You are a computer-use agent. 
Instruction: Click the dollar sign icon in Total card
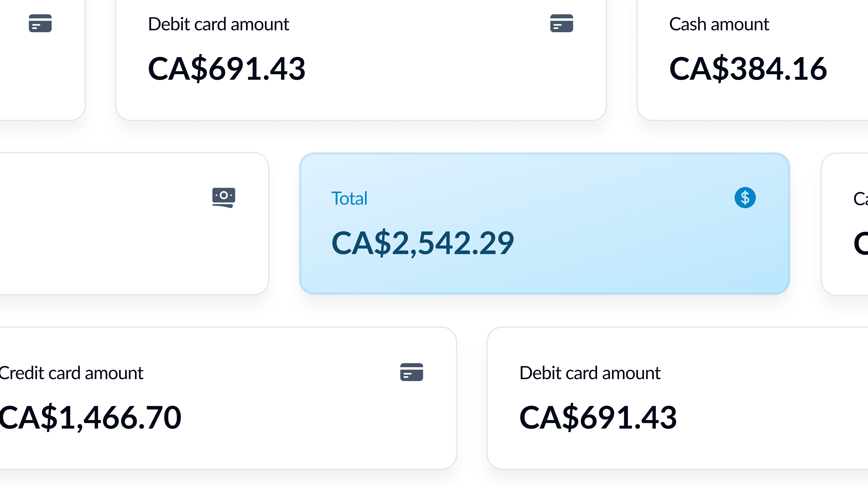[745, 198]
